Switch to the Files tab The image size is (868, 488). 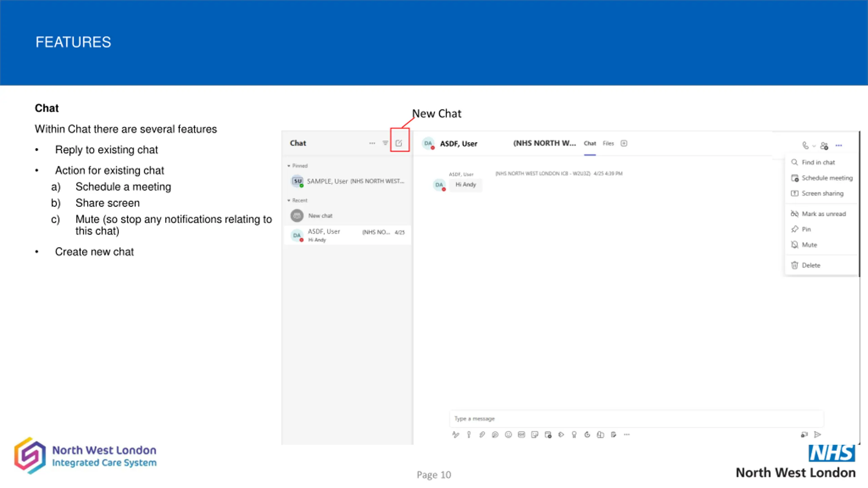608,143
